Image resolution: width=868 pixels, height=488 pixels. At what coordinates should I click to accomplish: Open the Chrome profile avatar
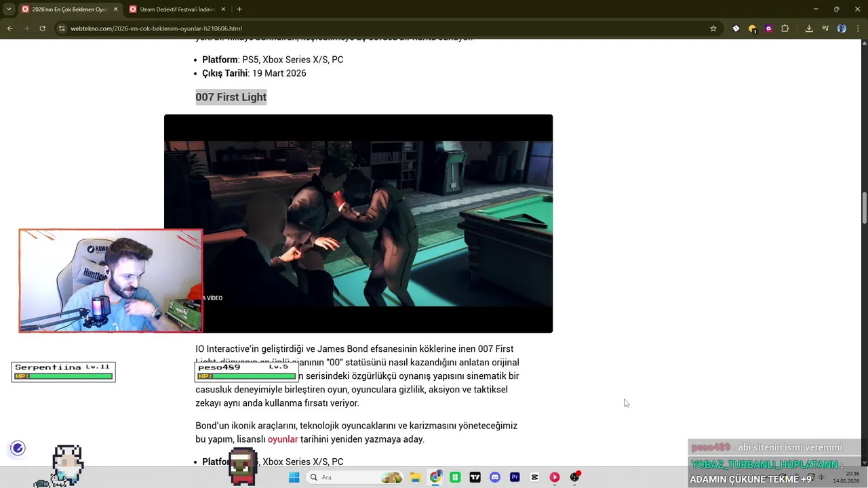[x=842, y=28]
